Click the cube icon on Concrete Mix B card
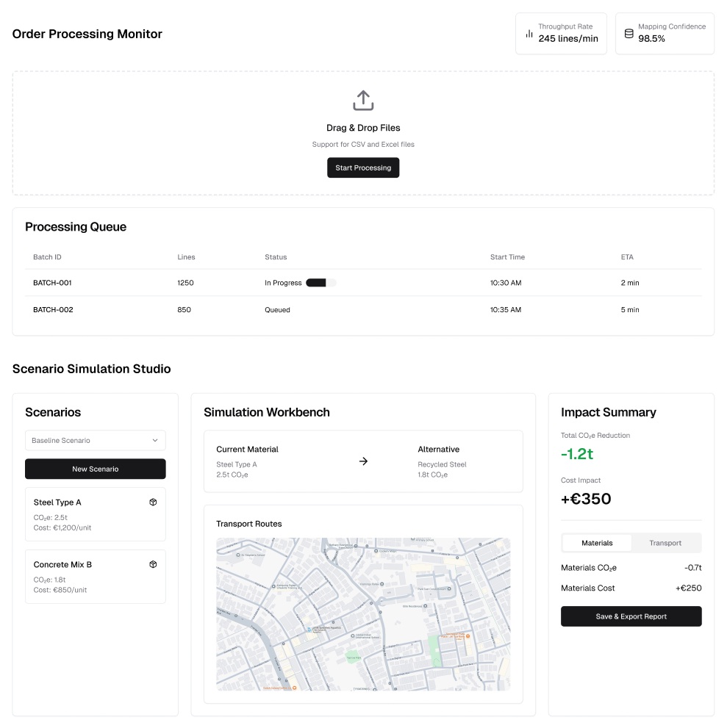Viewport: 727px width, 728px height. point(153,564)
